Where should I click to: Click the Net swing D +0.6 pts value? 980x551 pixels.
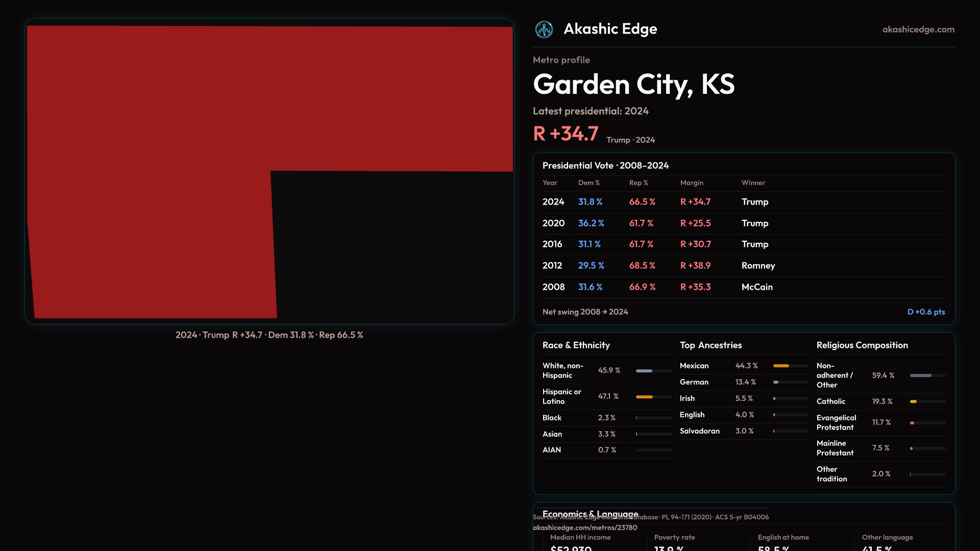(x=925, y=312)
